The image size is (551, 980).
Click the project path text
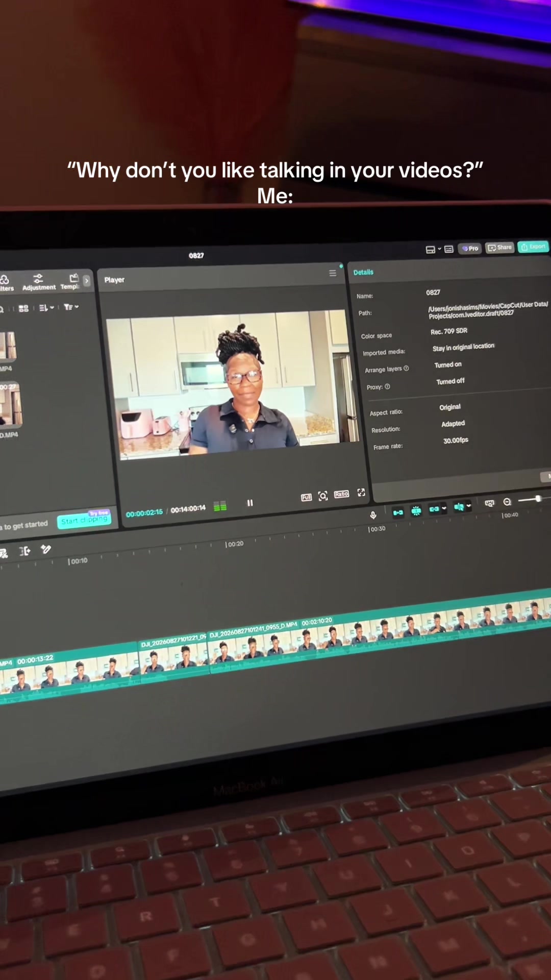(x=488, y=310)
